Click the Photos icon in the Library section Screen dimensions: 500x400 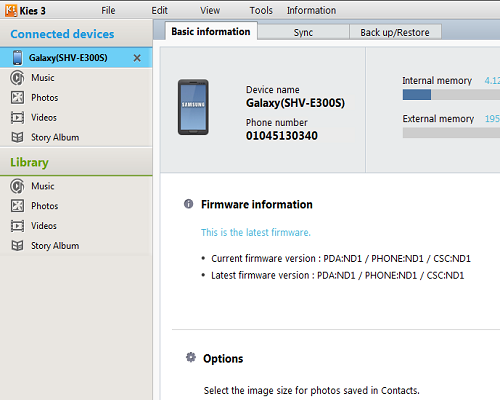click(17, 206)
